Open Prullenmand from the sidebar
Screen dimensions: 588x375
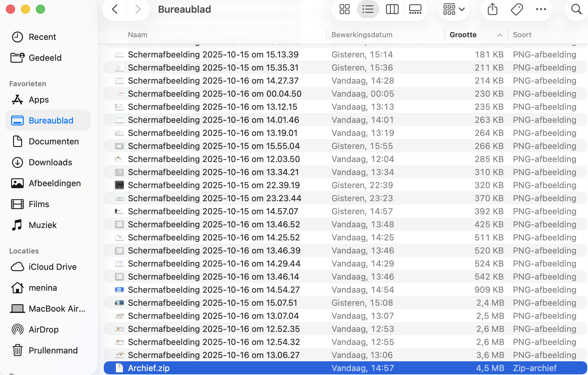53,351
